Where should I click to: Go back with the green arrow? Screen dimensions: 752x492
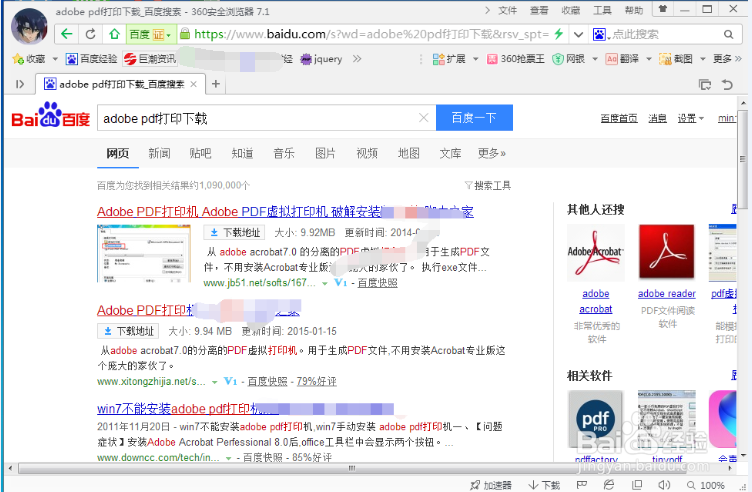coord(67,34)
